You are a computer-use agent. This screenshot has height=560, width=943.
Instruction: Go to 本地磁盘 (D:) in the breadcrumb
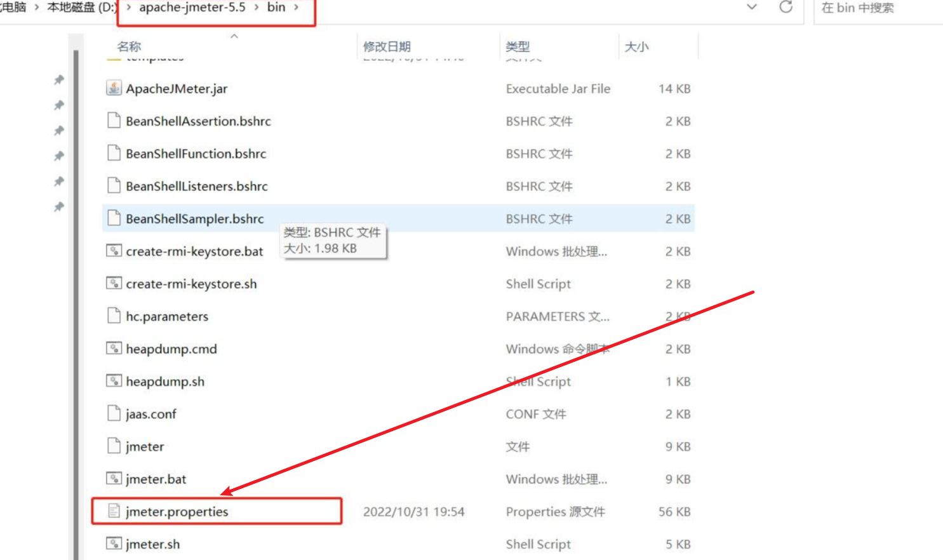pyautogui.click(x=82, y=7)
